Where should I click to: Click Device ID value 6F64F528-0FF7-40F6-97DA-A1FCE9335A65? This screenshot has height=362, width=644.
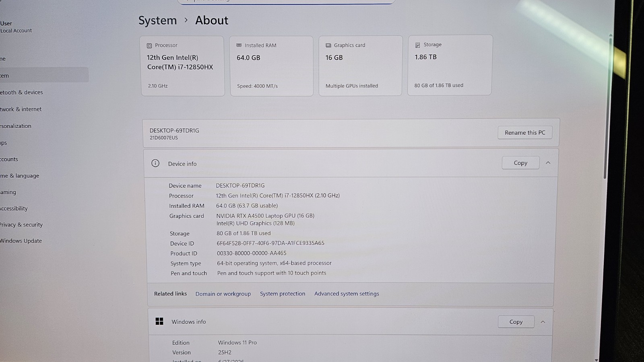click(x=270, y=243)
